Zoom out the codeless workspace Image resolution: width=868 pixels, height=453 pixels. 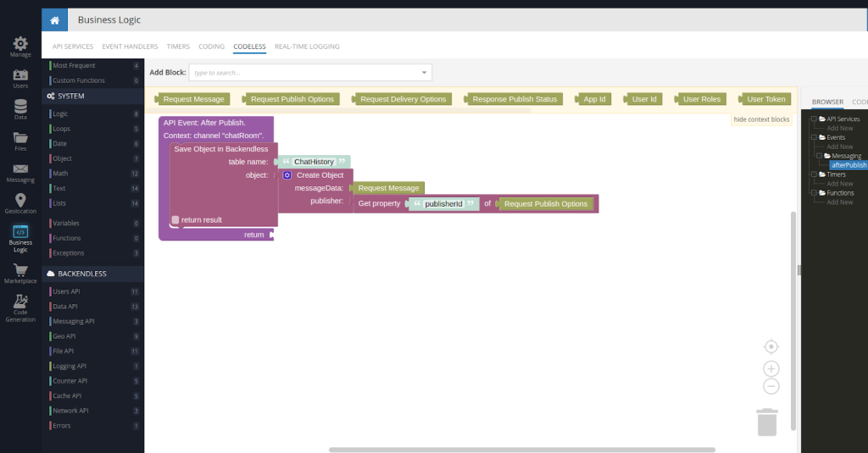tap(771, 386)
